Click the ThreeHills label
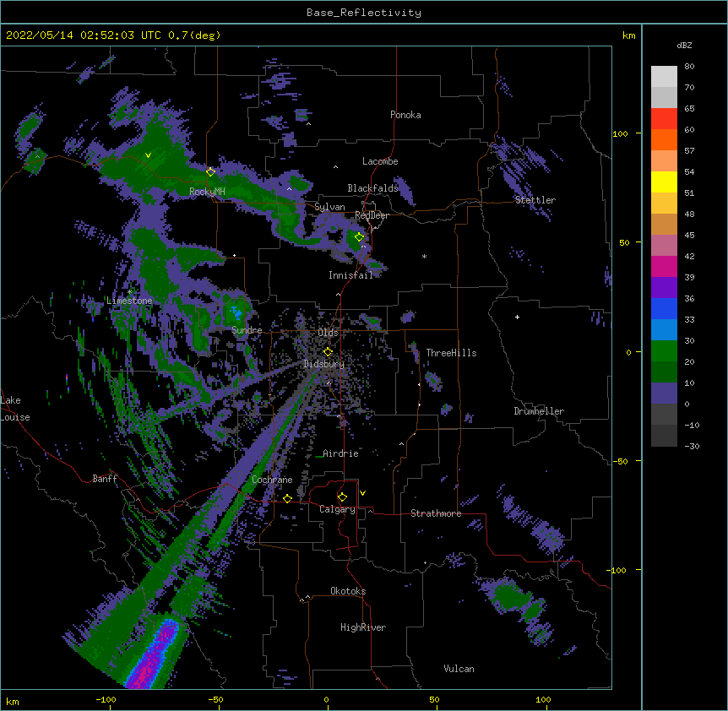Screen dimensions: 728x711 pos(451,353)
